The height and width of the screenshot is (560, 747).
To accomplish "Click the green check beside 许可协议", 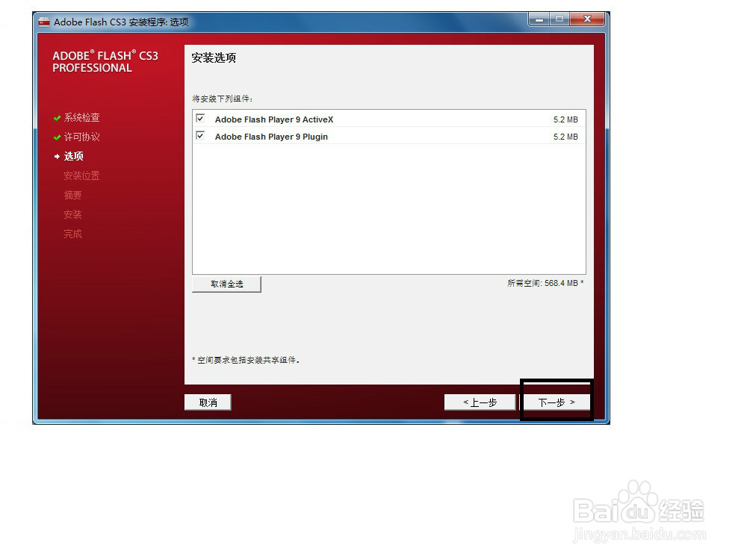I will coord(58,137).
